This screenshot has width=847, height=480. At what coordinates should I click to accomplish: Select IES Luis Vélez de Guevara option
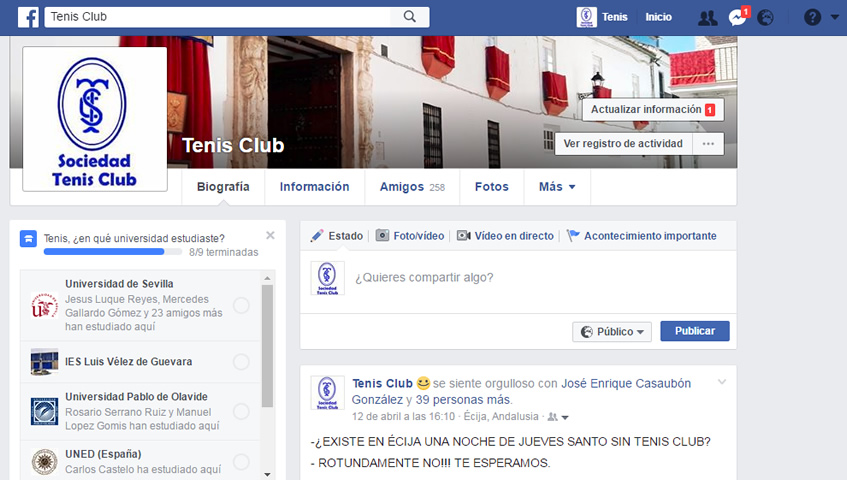pos(241,361)
